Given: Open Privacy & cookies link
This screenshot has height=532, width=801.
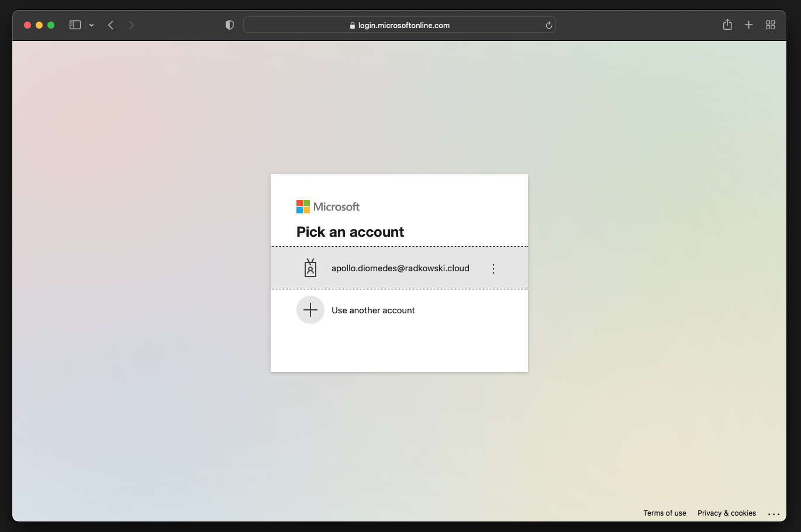Looking at the screenshot, I should [727, 513].
